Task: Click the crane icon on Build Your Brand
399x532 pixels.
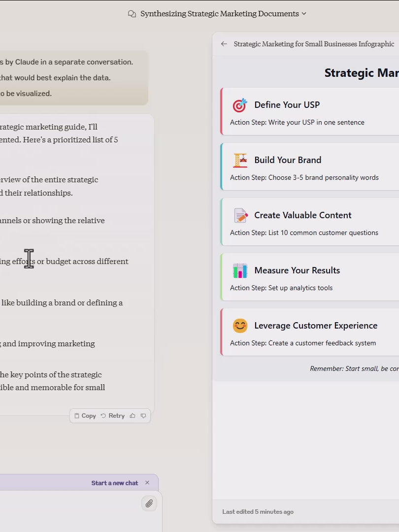Action: point(240,160)
